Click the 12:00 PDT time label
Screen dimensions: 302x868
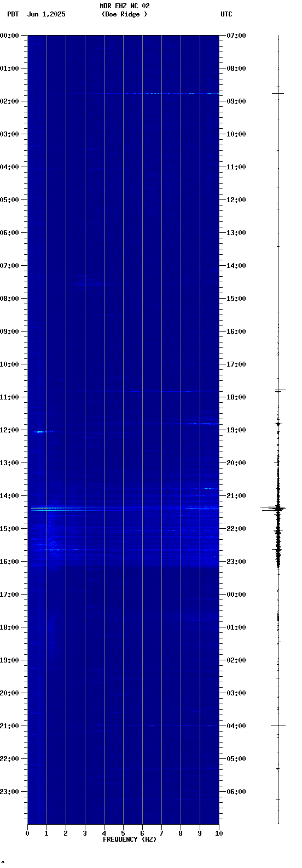click(x=9, y=430)
